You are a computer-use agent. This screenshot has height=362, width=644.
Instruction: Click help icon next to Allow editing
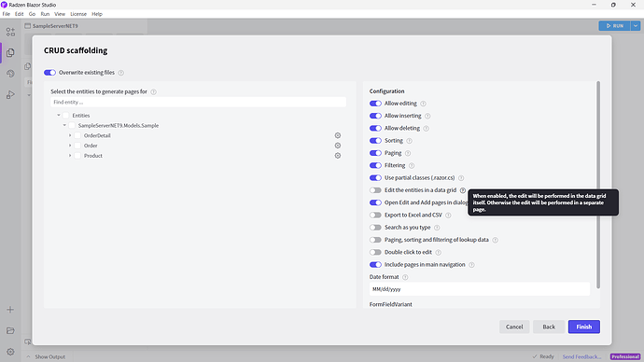point(423,104)
